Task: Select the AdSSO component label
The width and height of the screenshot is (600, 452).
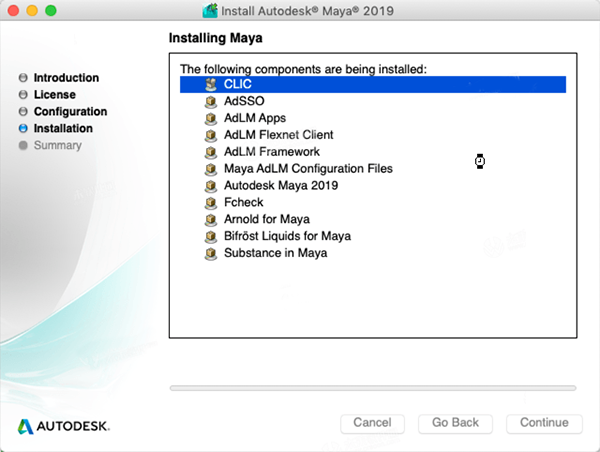Action: [x=244, y=101]
